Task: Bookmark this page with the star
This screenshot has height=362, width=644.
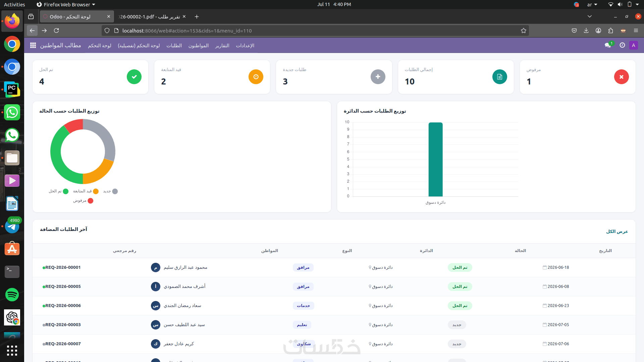Action: point(524,31)
